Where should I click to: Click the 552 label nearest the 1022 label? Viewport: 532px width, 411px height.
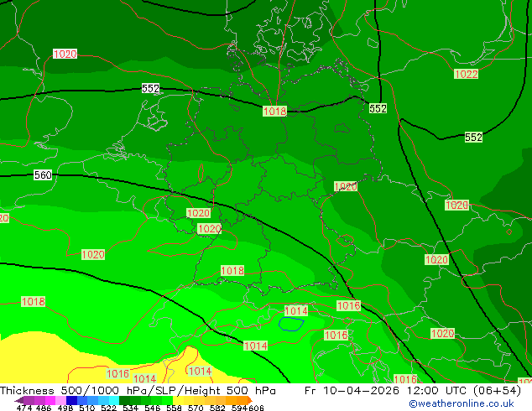pyautogui.click(x=473, y=137)
